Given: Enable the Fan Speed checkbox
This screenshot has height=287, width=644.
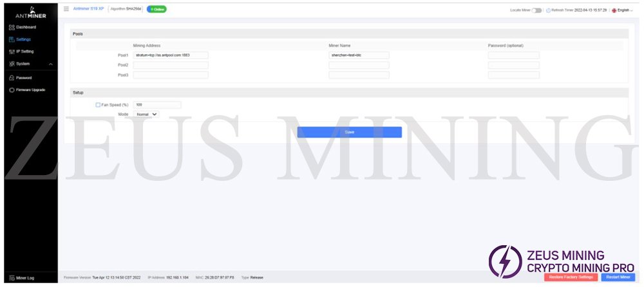Looking at the screenshot, I should click(x=98, y=105).
